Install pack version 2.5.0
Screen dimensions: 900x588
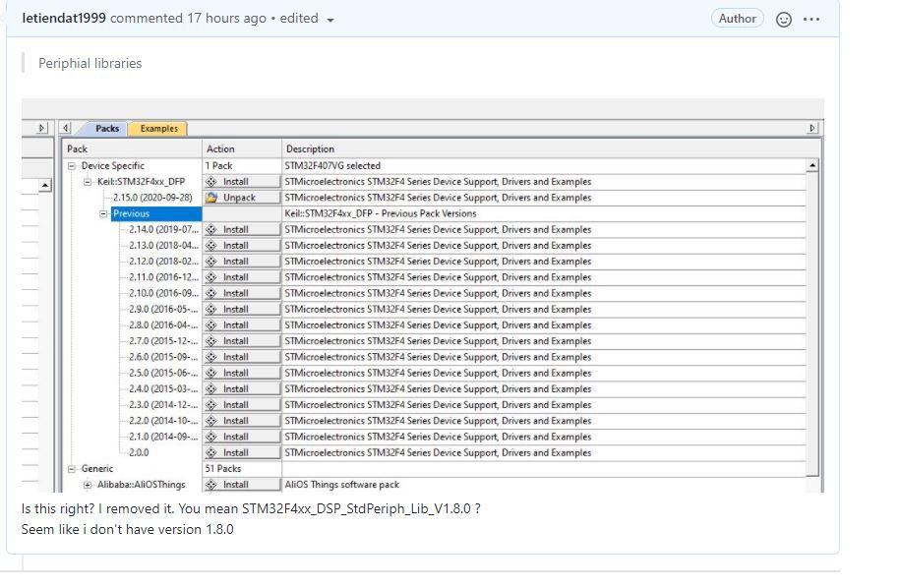point(242,373)
